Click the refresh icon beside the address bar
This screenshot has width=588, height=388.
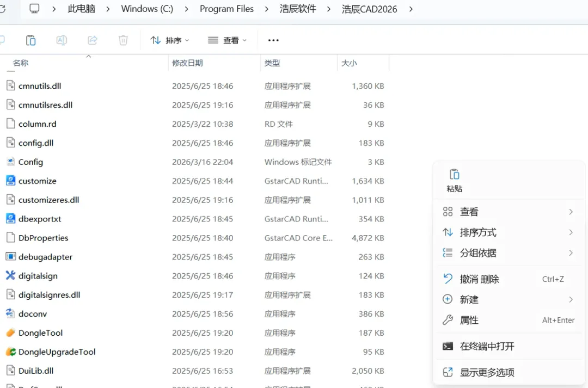2,9
